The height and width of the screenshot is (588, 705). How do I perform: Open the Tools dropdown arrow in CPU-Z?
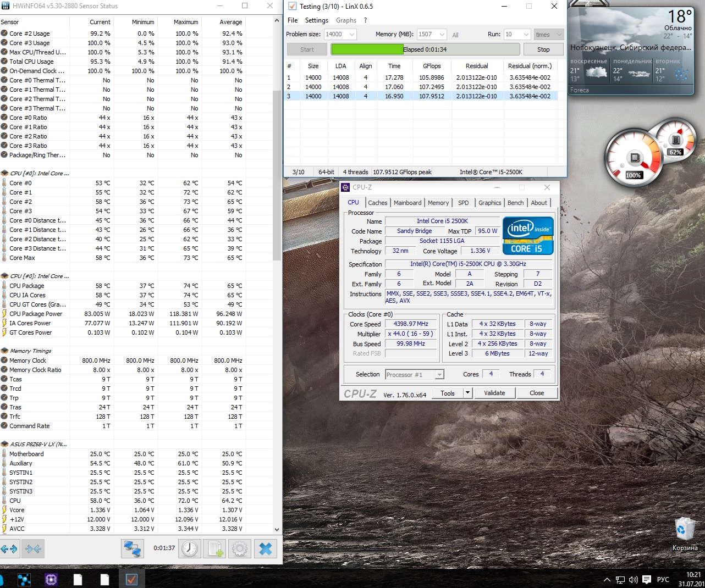tap(467, 393)
